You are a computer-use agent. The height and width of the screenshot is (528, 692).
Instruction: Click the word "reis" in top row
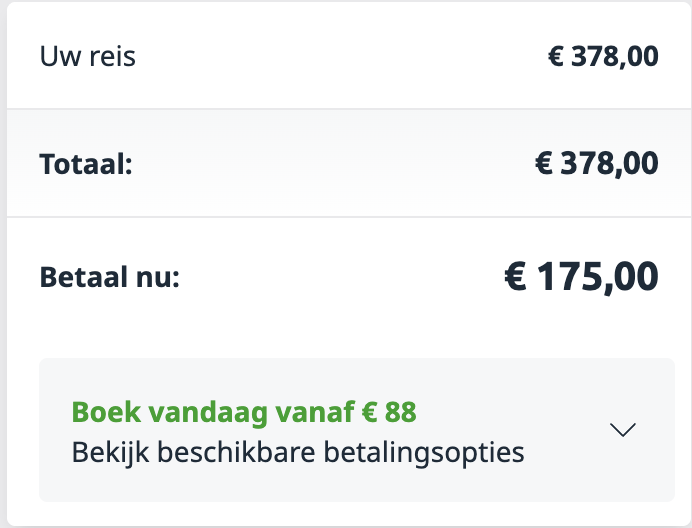[x=112, y=56]
